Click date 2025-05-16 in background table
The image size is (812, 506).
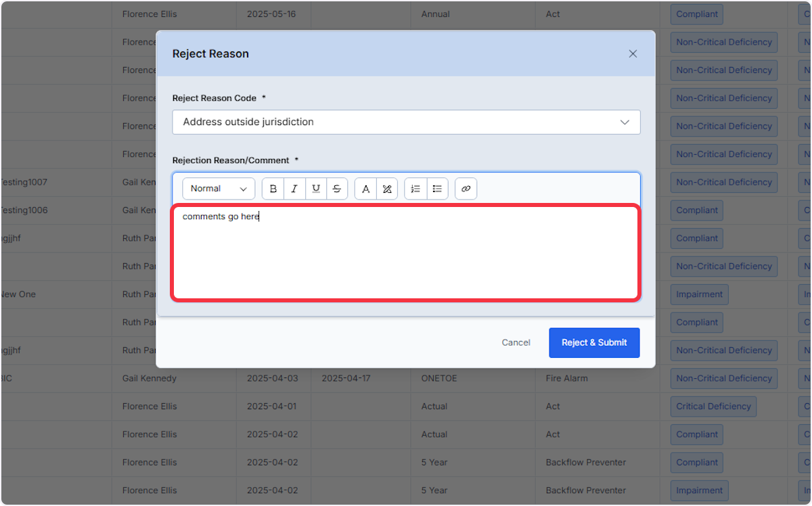pos(273,14)
